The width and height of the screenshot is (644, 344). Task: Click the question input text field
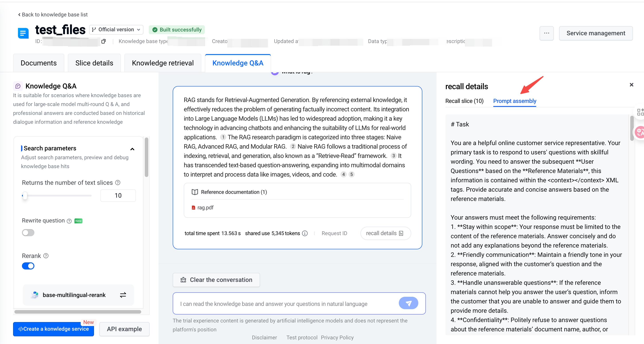(x=285, y=304)
